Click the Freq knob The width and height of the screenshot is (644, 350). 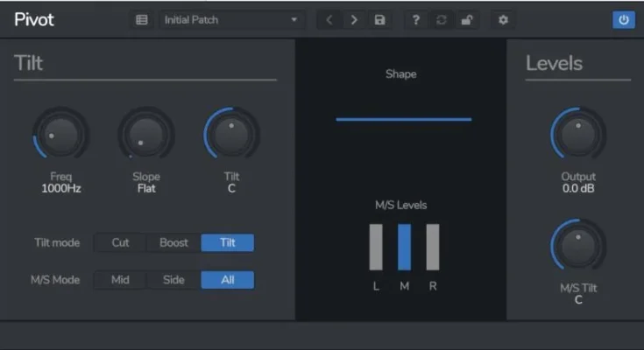point(60,136)
